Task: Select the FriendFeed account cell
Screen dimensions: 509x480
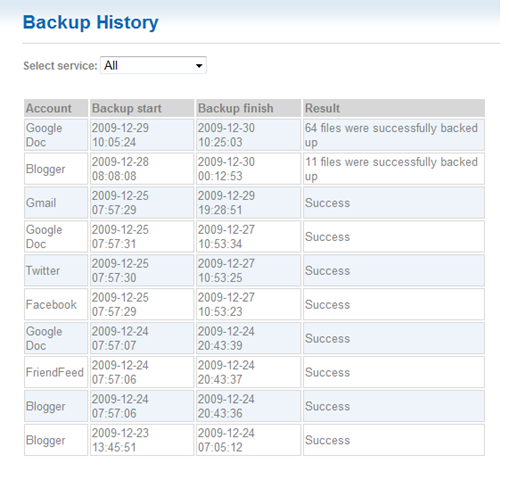Action: [56, 372]
